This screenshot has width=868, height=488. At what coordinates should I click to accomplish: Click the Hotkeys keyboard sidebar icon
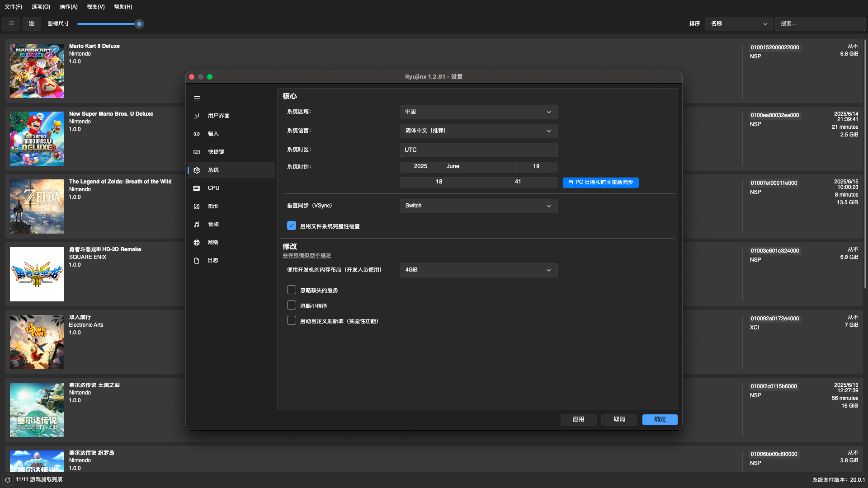click(x=197, y=152)
